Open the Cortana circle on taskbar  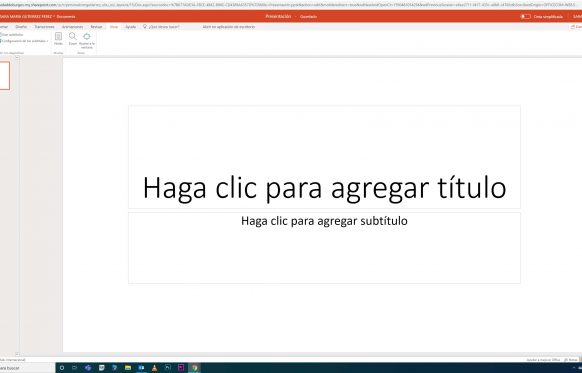click(x=62, y=368)
